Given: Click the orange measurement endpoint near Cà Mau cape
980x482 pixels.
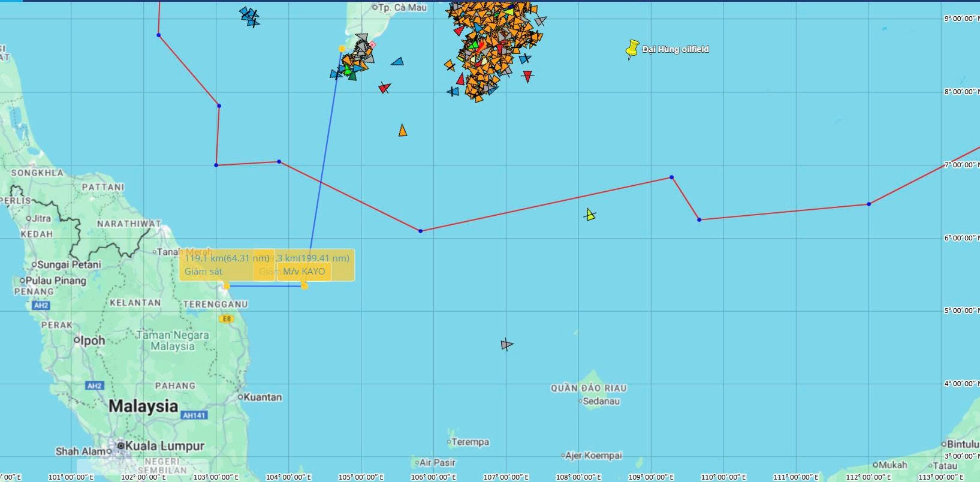Looking at the screenshot, I should [342, 49].
